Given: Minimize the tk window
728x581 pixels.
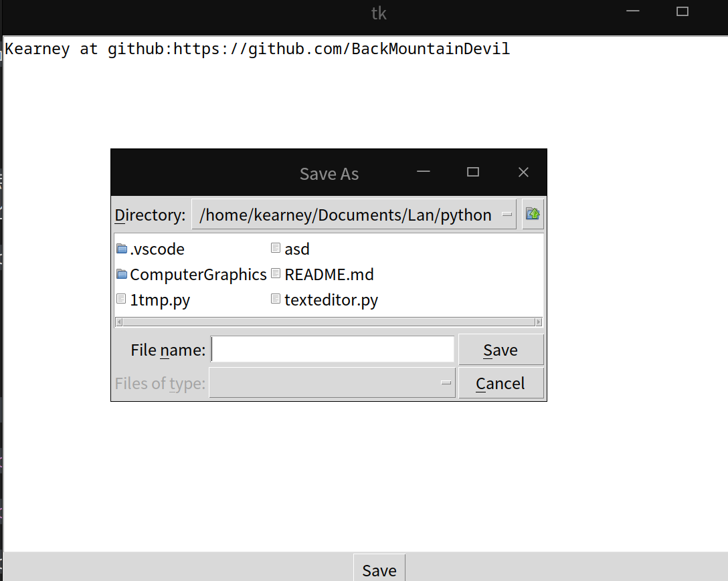Looking at the screenshot, I should (633, 11).
